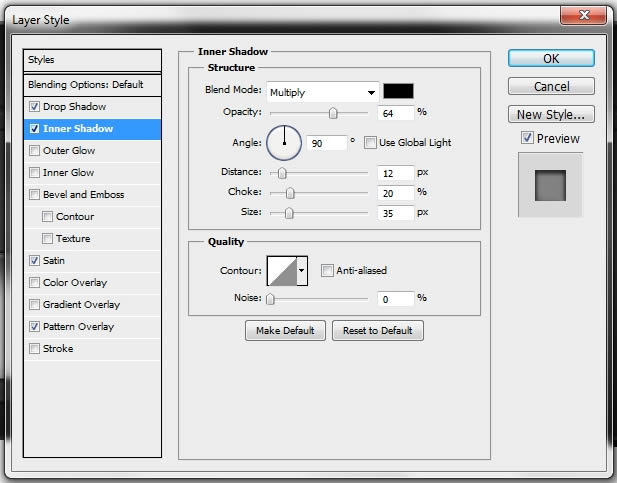Click the Distance value field

tap(396, 173)
